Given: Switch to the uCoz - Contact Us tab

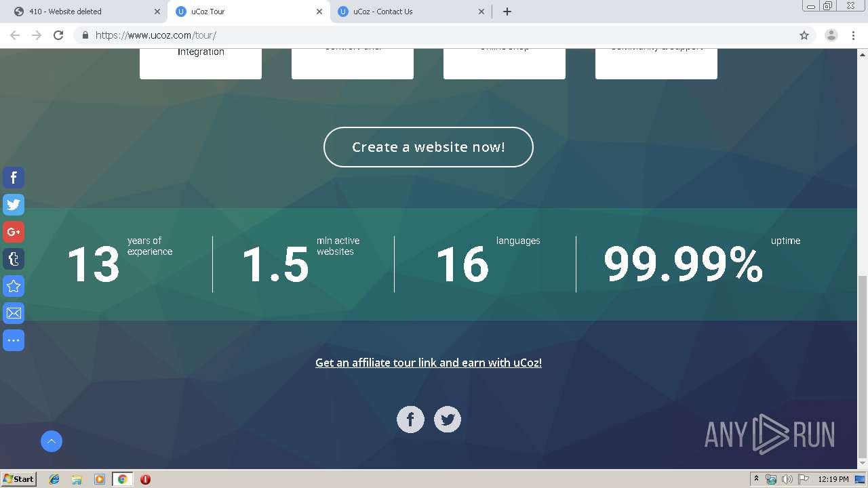Looking at the screenshot, I should click(410, 12).
